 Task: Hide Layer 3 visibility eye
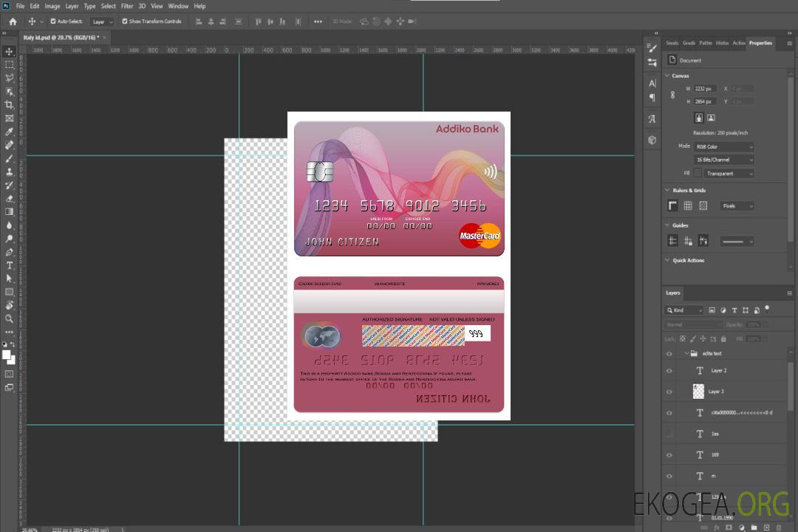tap(669, 392)
